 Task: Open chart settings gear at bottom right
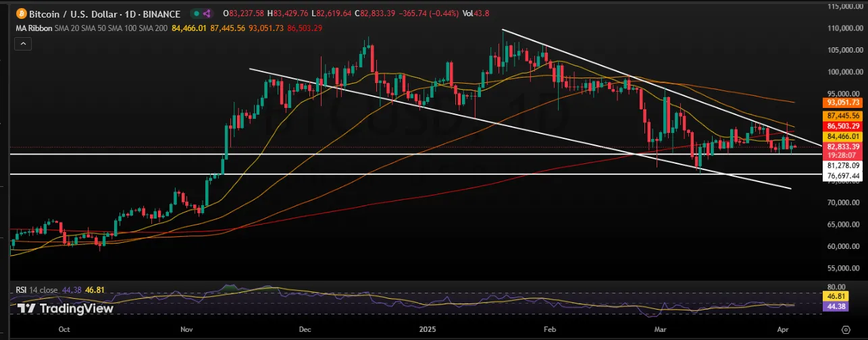pyautogui.click(x=845, y=330)
